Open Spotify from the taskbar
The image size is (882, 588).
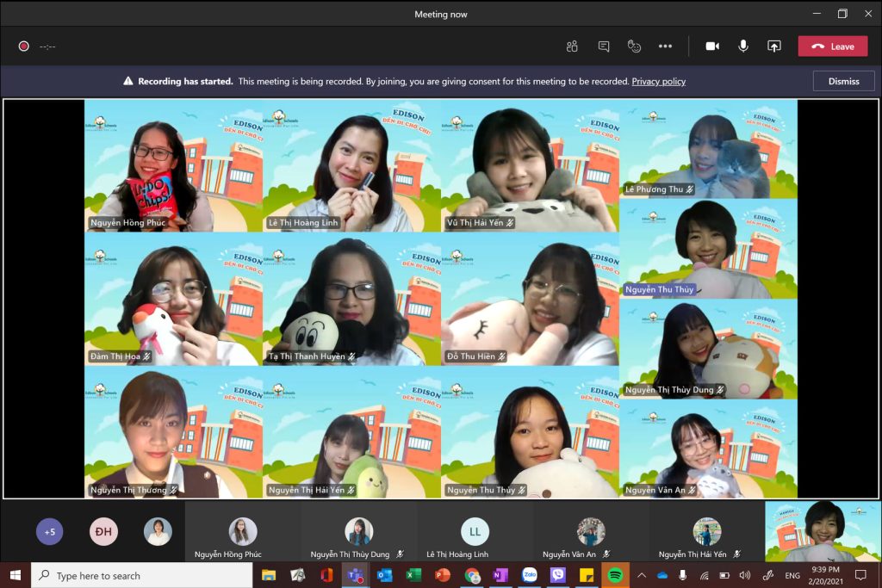[615, 575]
